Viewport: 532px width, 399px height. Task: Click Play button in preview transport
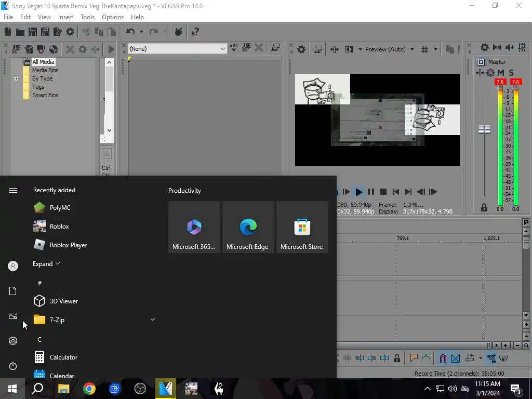tap(358, 192)
